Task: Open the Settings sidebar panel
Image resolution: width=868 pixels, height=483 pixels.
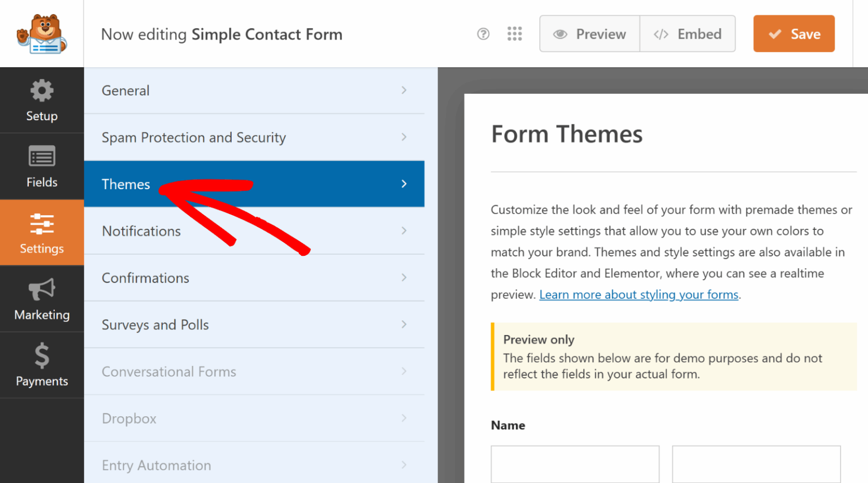Action: (x=41, y=224)
